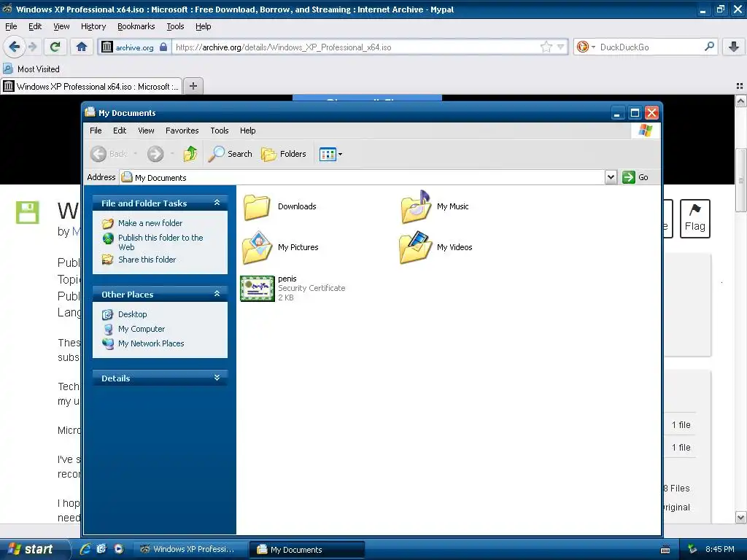Open browser Tools menu
The height and width of the screenshot is (560, 747).
pyautogui.click(x=175, y=26)
